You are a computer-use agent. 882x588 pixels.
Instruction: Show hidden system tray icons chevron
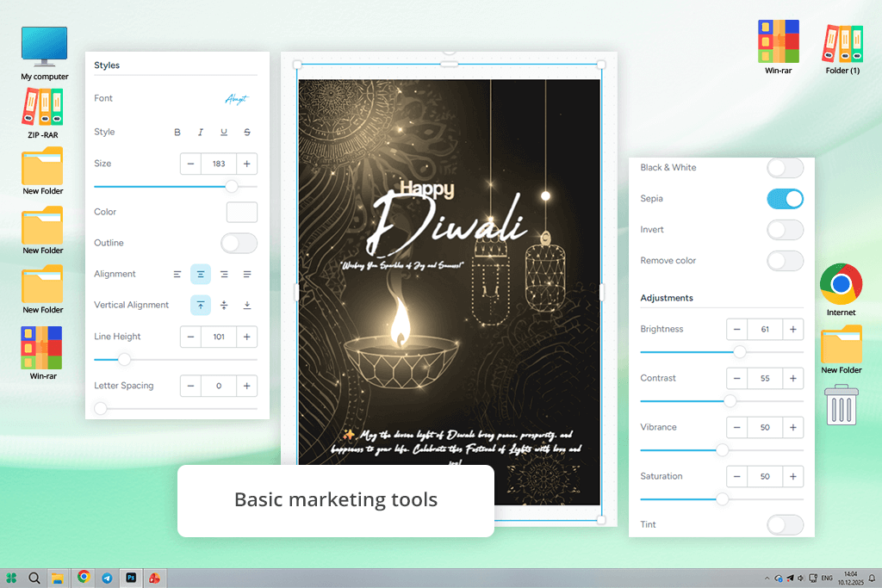[x=767, y=578]
